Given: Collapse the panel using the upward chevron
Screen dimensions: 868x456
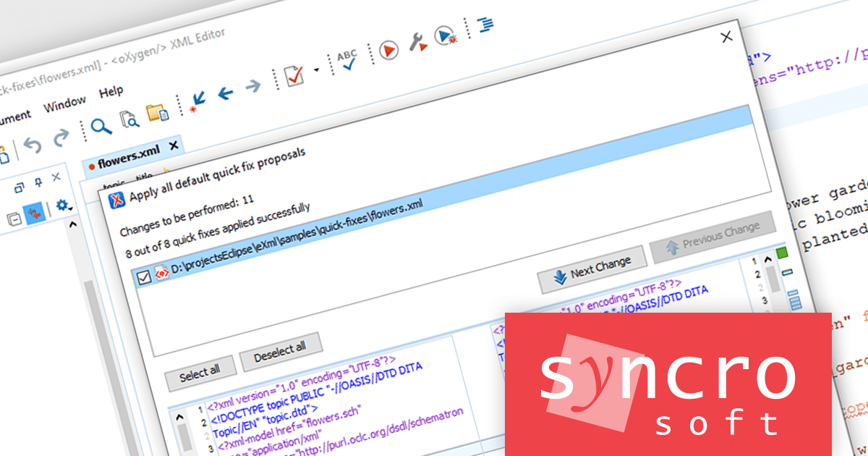Looking at the screenshot, I should pos(73,224).
